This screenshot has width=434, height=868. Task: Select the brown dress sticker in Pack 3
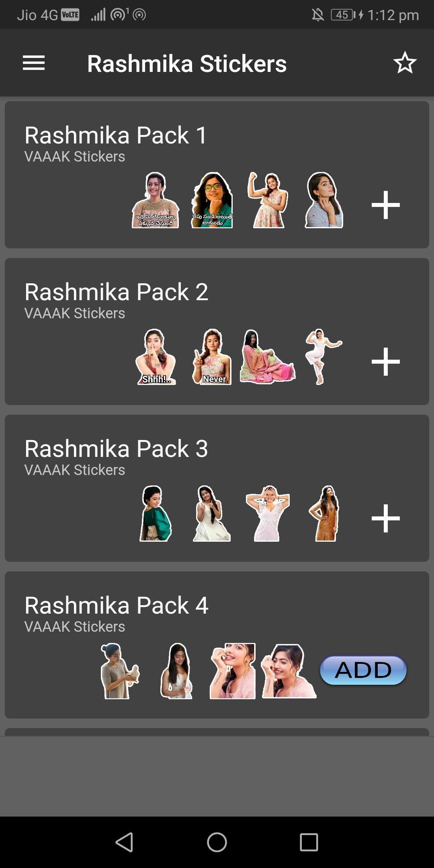click(325, 514)
